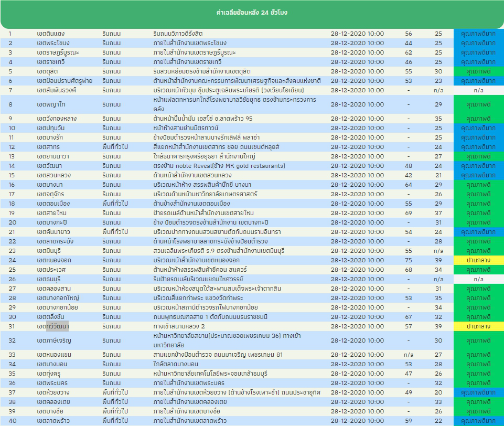Image resolution: width=504 pixels, height=426 pixels.
Task: Click n/a status cell in เขตสัมพันธวงศ์ row
Action: coord(478,90)
